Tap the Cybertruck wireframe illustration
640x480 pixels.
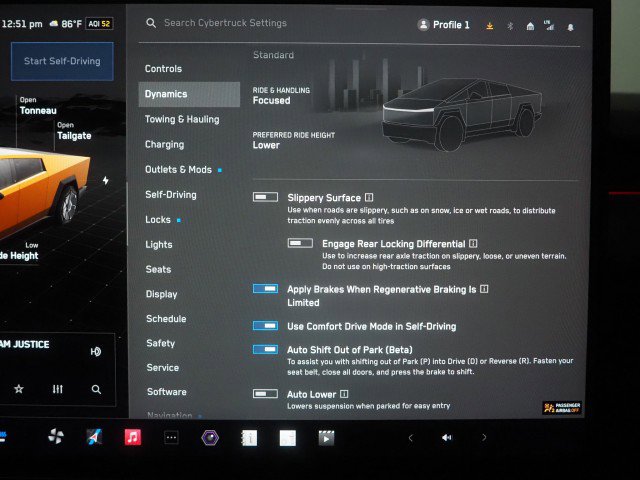[461, 114]
